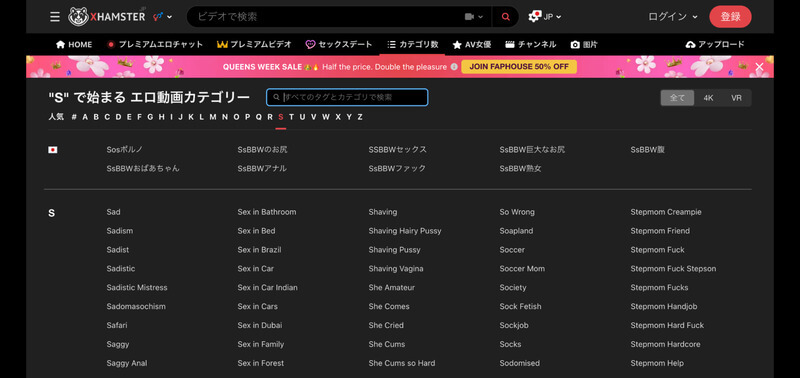This screenshot has width=800, height=378.
Task: Focus the tag and category search field
Action: click(x=347, y=97)
